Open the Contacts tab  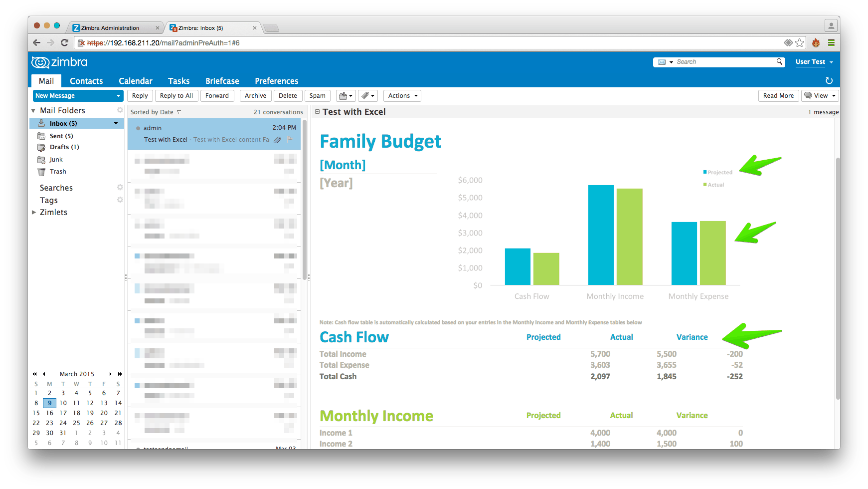tap(86, 81)
